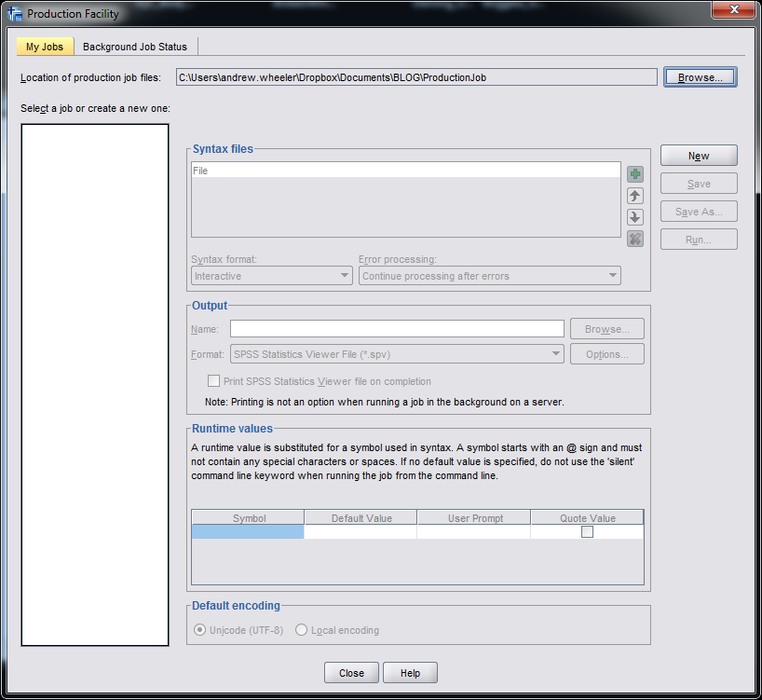Viewport: 762px width, 700px height.
Task: Open output Options... button
Action: point(607,354)
